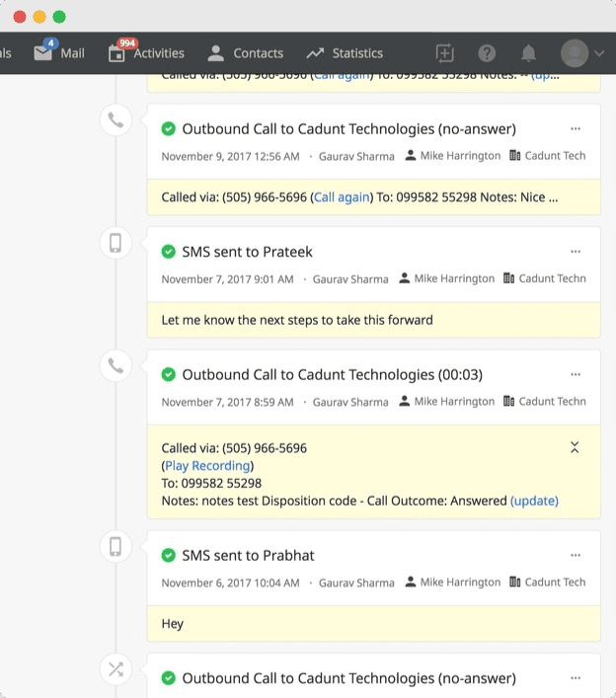Toggle done check on the bottom no-answer call
The image size is (616, 698).
[x=168, y=678]
